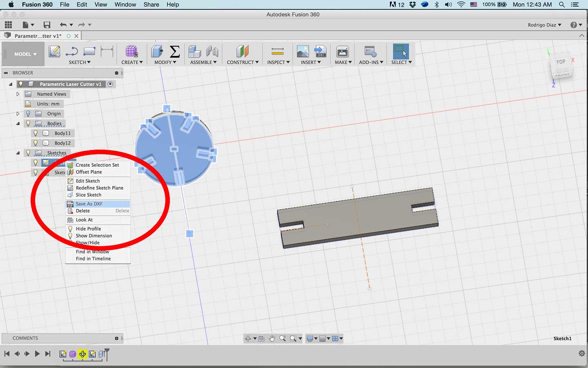Choose Look At in context menu

point(98,220)
